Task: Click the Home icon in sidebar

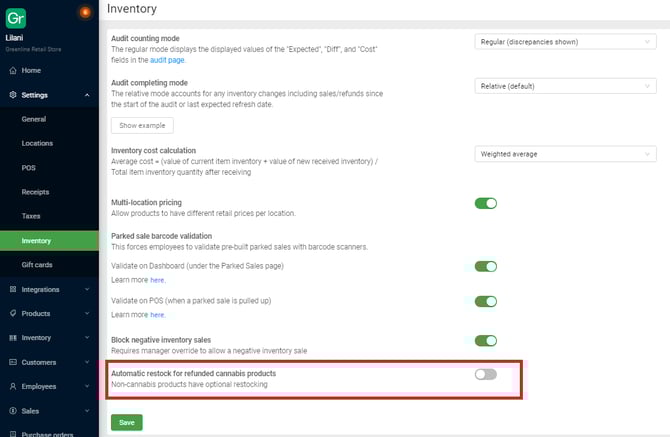Action: [x=12, y=70]
